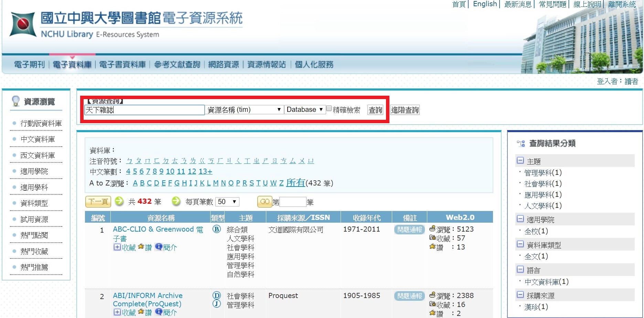Click 問題通報 button for ABI/INFORM row

coord(409,296)
